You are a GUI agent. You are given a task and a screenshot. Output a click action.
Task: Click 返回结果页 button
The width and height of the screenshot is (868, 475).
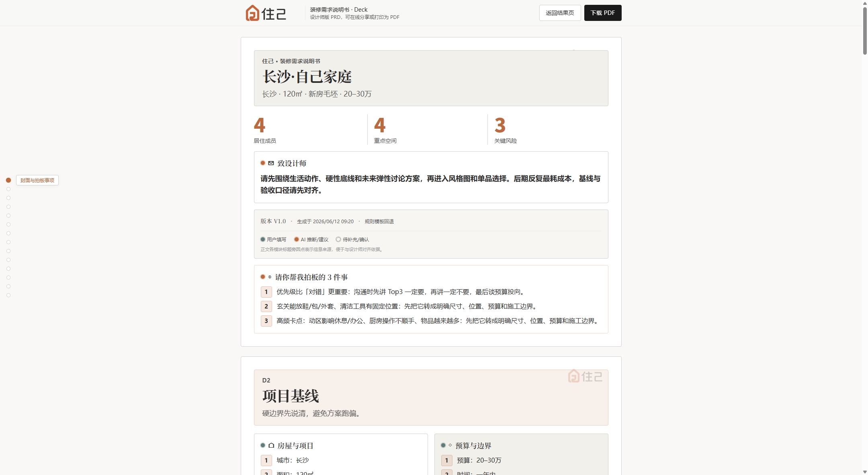pyautogui.click(x=560, y=13)
